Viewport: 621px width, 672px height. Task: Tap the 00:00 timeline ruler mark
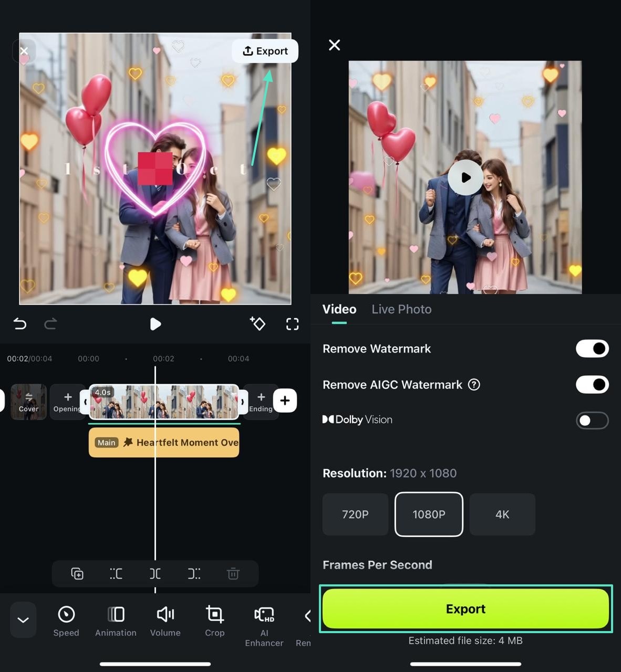[x=88, y=359]
